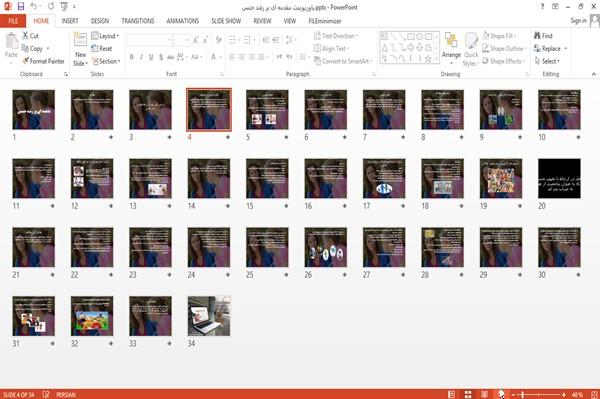Open the FILE tab
The height and width of the screenshot is (399, 600).
13,21
